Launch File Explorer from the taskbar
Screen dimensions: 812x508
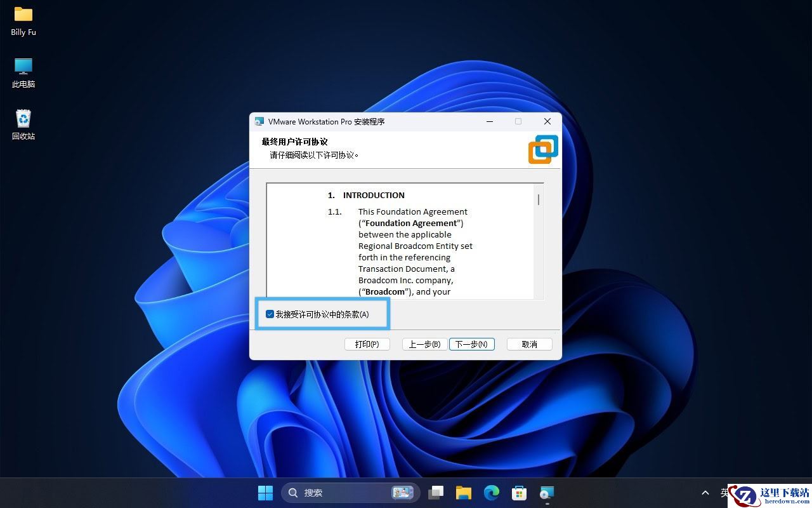pos(464,493)
